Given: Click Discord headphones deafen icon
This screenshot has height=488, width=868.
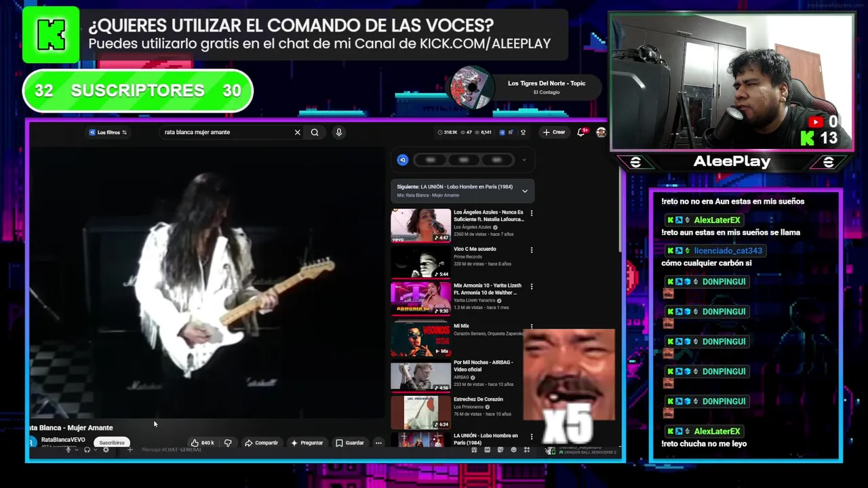Looking at the screenshot, I should pyautogui.click(x=87, y=449).
